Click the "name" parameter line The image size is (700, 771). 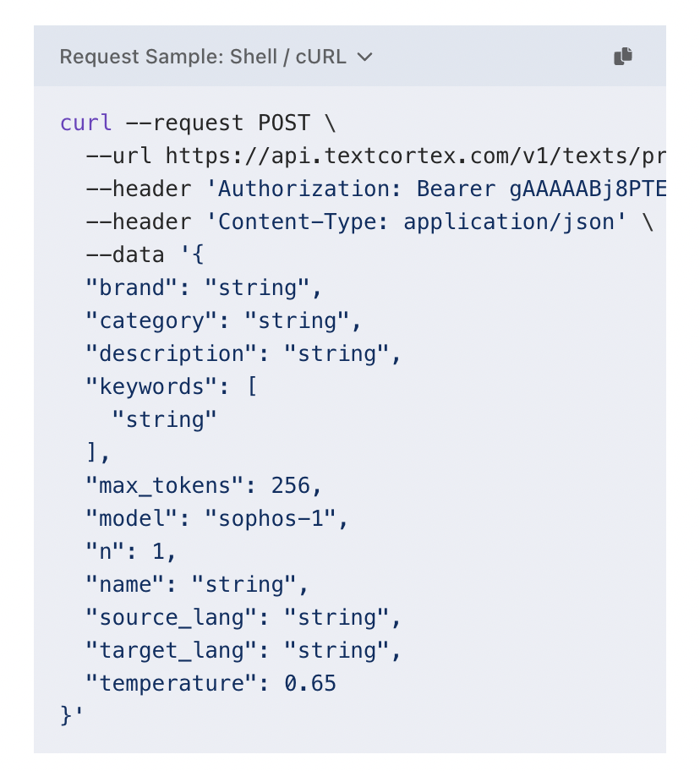(197, 584)
